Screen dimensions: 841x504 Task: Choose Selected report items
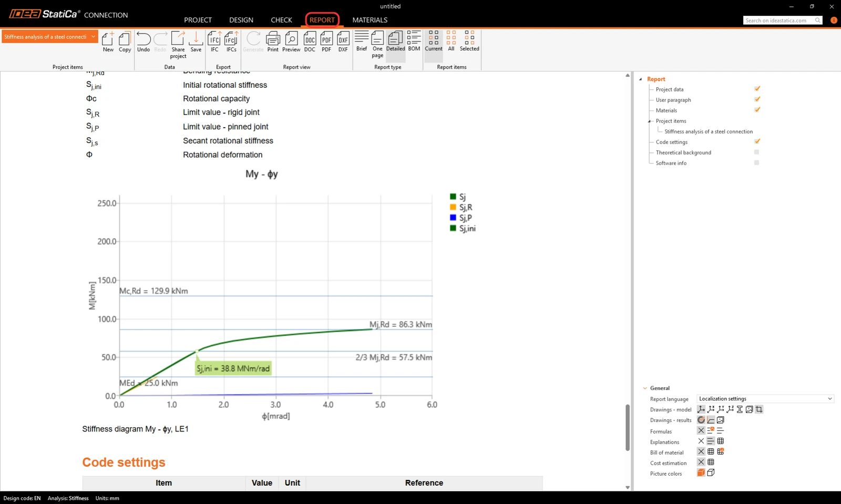click(x=469, y=42)
